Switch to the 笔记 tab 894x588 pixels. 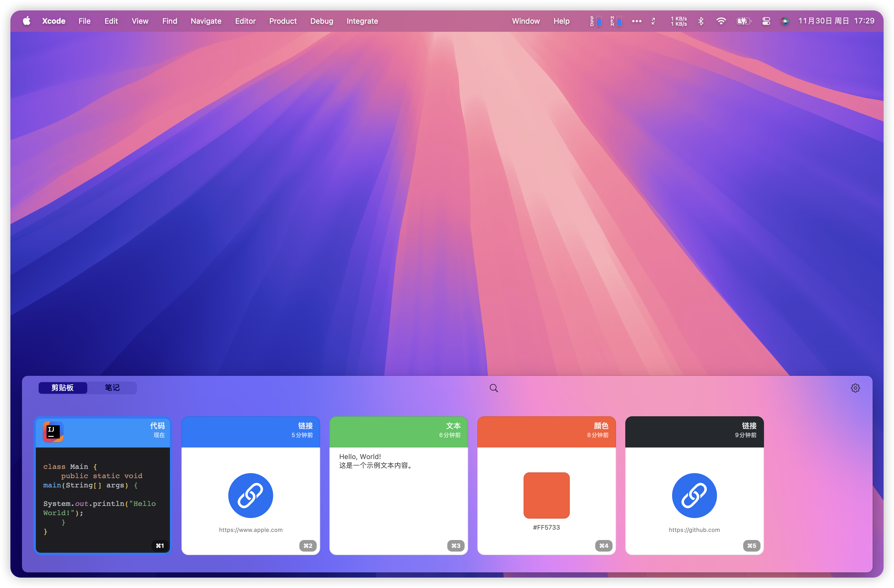pos(112,387)
